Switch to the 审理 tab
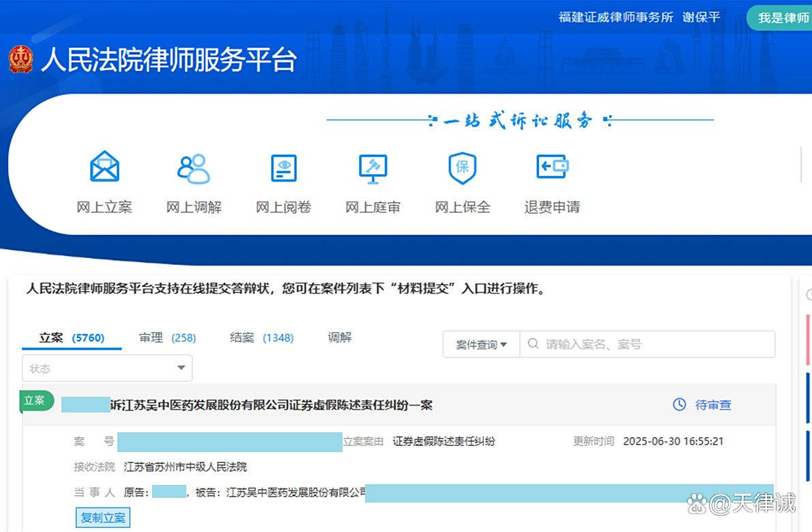The image size is (812, 532). [x=151, y=337]
